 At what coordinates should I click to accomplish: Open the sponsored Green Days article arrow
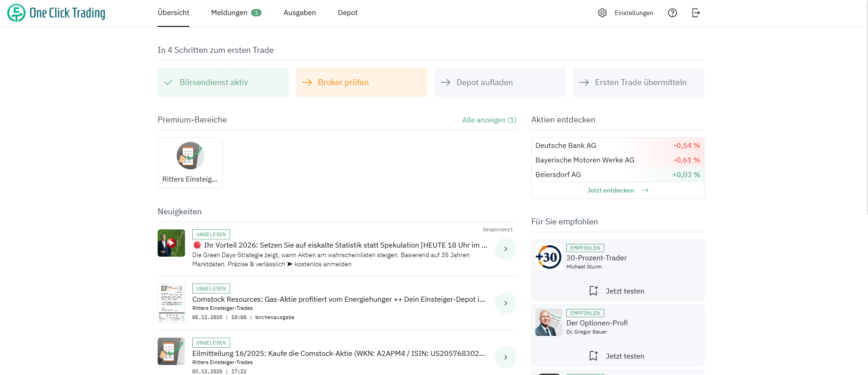pos(505,249)
